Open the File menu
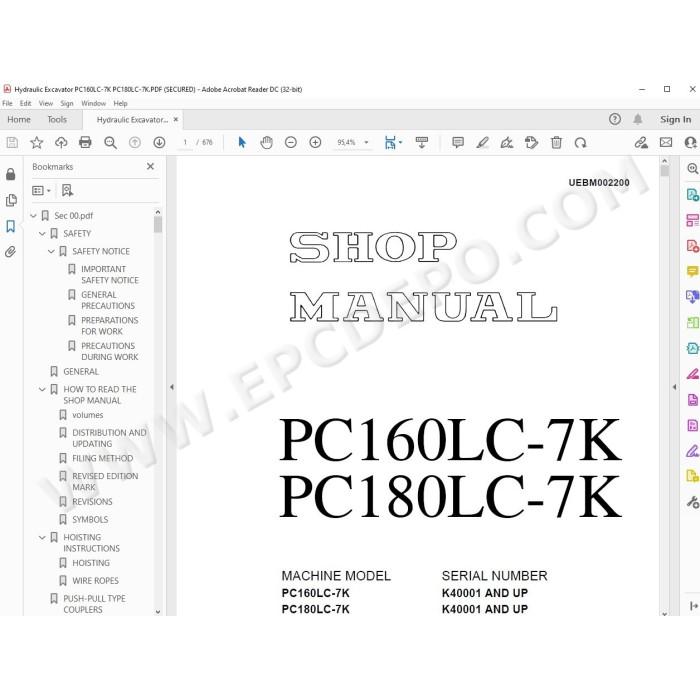 [8, 103]
